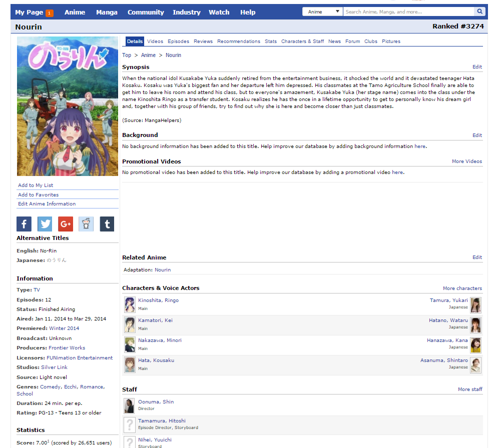This screenshot has height=448, width=500.
Task: Click the search magnifier button
Action: [479, 12]
